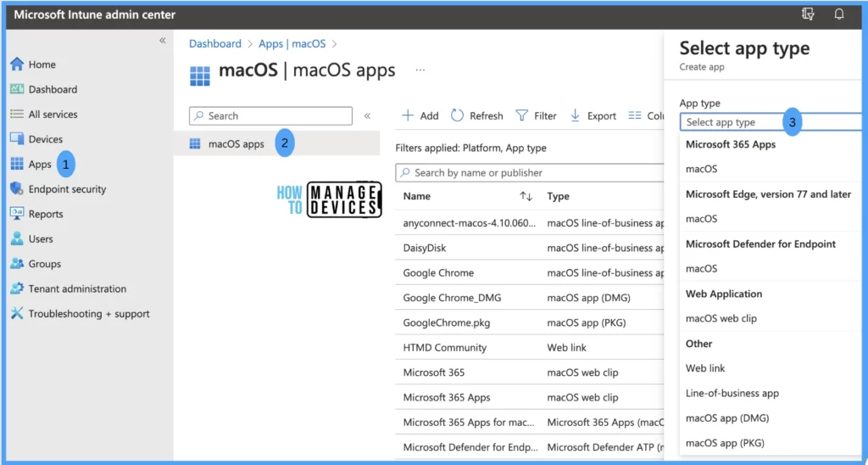Image resolution: width=868 pixels, height=465 pixels.
Task: Open Devices in the navigation menu
Action: click(x=46, y=139)
